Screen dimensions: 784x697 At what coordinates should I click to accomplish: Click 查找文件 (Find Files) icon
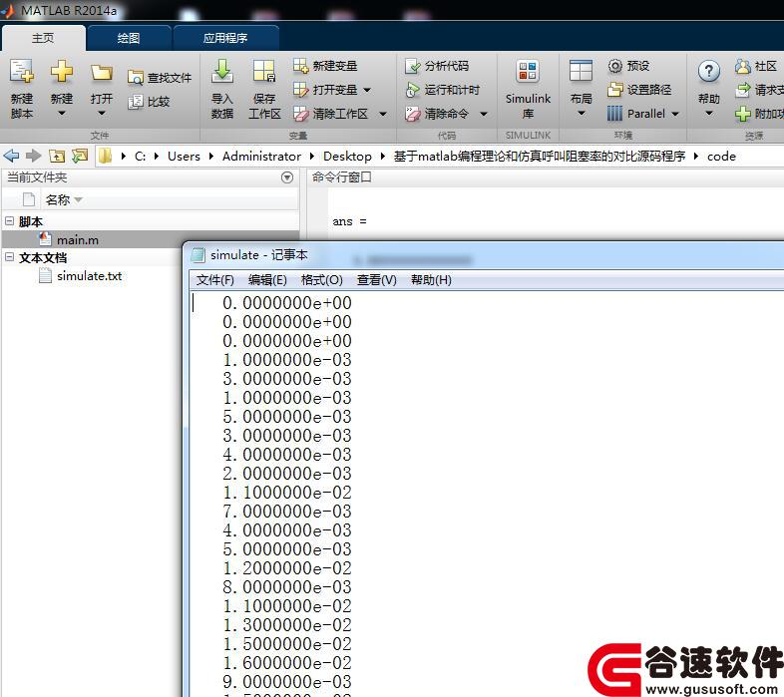point(135,78)
